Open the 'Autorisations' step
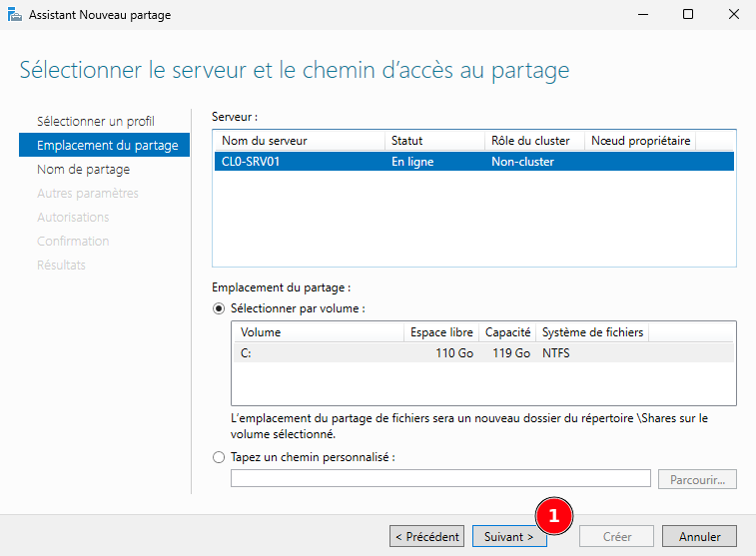 point(73,218)
